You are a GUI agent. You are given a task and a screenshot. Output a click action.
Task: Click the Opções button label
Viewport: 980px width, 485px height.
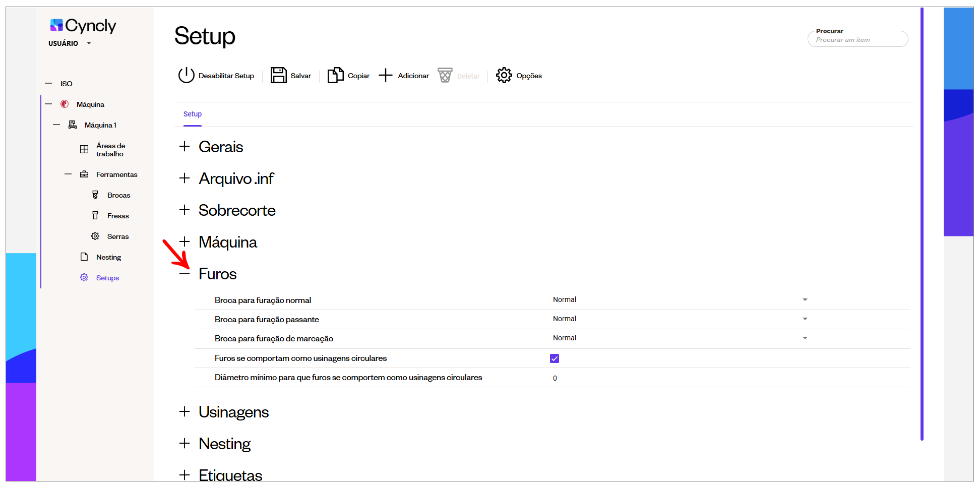tap(529, 76)
